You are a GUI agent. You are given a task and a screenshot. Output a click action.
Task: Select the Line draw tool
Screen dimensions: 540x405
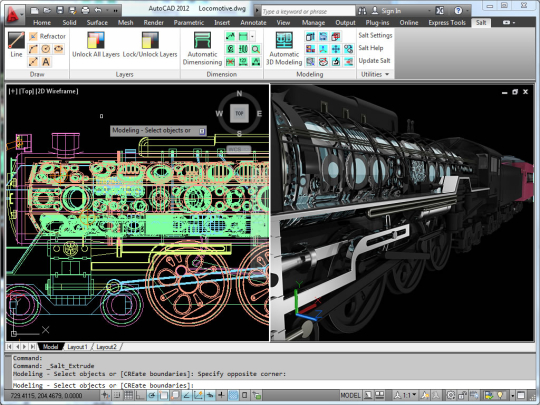[16, 44]
